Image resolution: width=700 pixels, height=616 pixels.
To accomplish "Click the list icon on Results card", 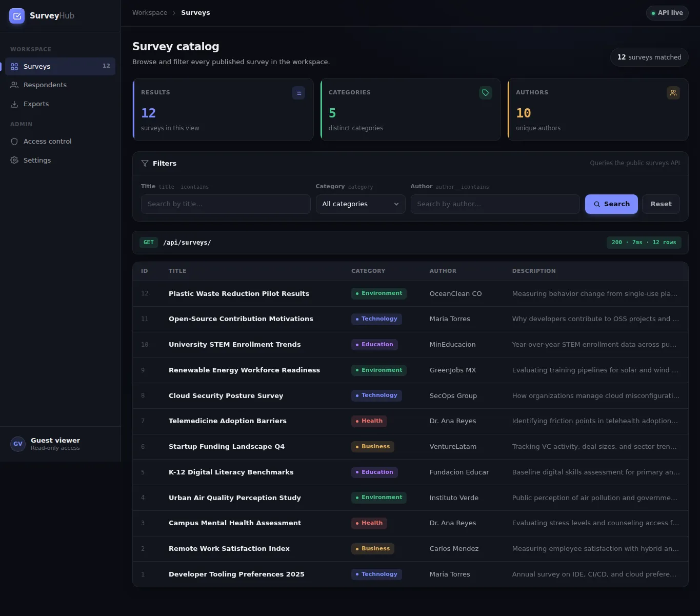I will pos(298,93).
